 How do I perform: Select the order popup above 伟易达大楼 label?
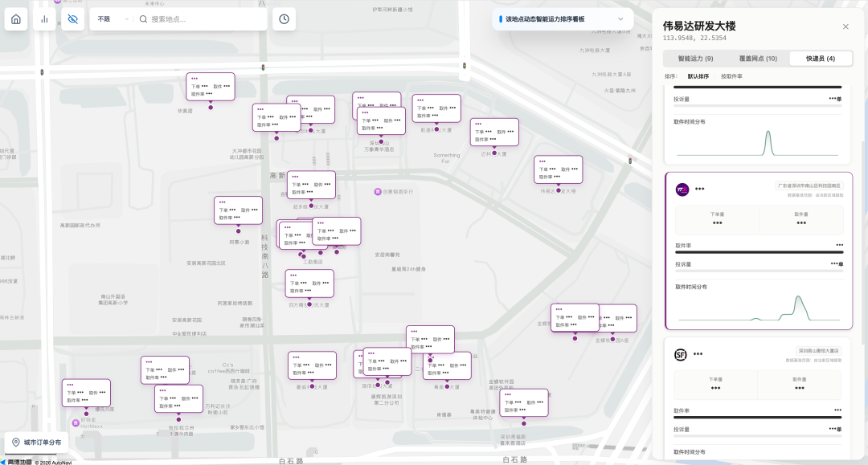pos(558,169)
